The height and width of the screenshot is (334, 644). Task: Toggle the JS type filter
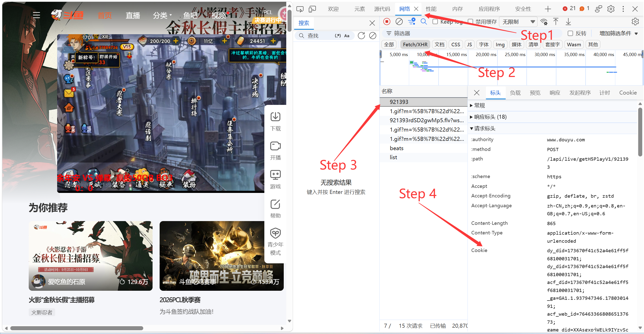coord(469,45)
